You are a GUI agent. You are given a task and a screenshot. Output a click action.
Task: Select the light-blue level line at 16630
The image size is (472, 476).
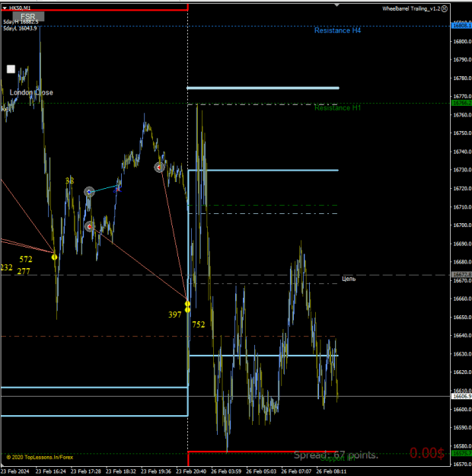click(x=263, y=356)
